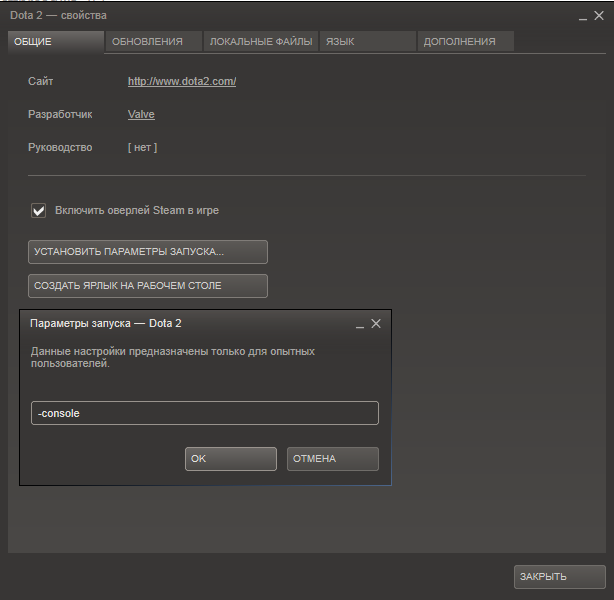Open the http://www.dota2.com/ website link
The height and width of the screenshot is (600, 614).
(182, 82)
